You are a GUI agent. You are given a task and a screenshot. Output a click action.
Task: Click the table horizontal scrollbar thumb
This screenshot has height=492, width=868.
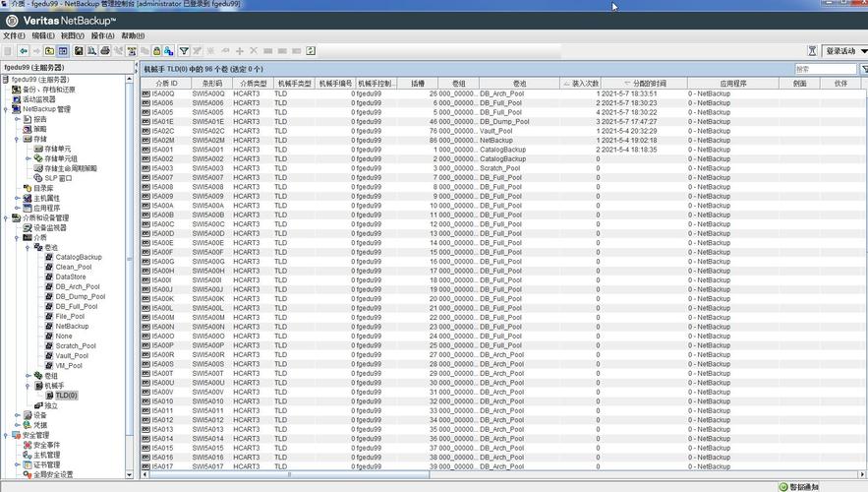289,475
